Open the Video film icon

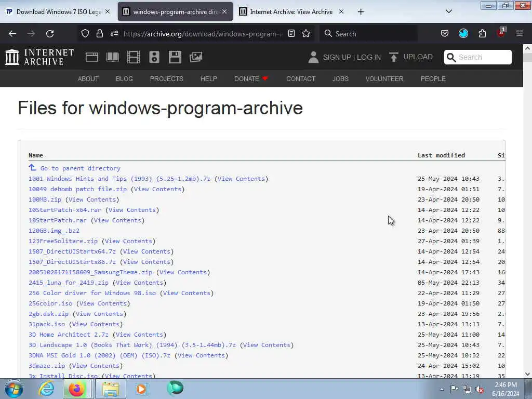(134, 57)
